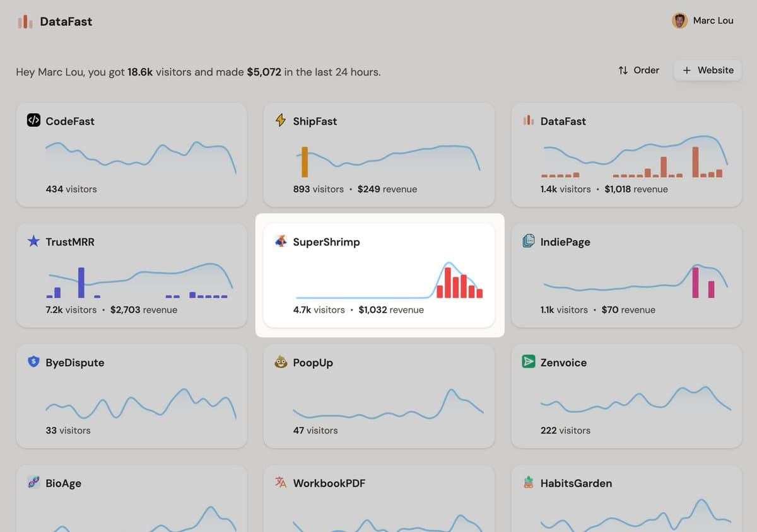Click the Zenvoice paper plane icon
The image size is (757, 532).
pyautogui.click(x=529, y=362)
